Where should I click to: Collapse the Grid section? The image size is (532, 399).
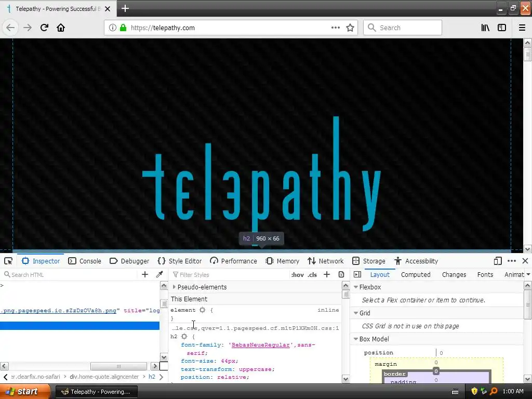356,313
